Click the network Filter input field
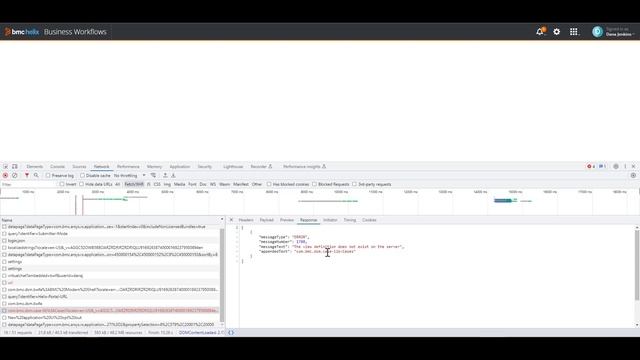 [x=29, y=184]
